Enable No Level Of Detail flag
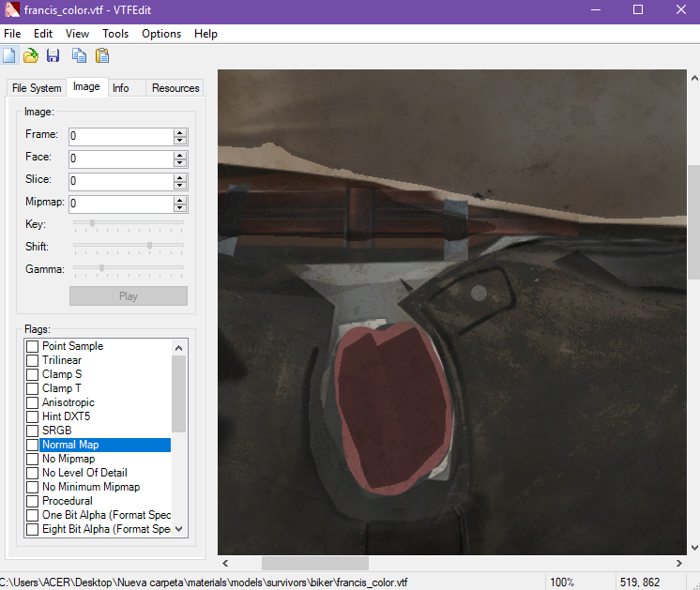This screenshot has width=700, height=590. (32, 473)
